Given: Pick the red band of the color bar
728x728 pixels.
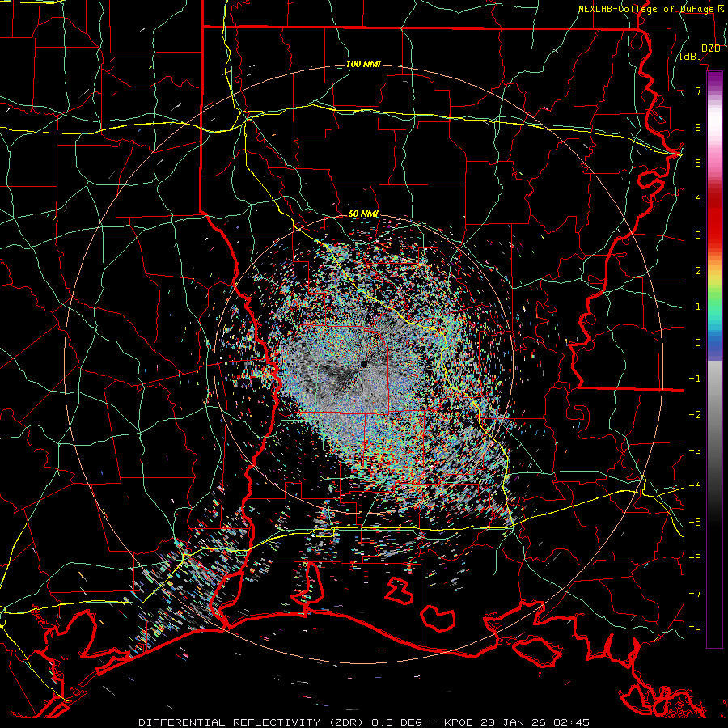Looking at the screenshot, I should click(714, 223).
